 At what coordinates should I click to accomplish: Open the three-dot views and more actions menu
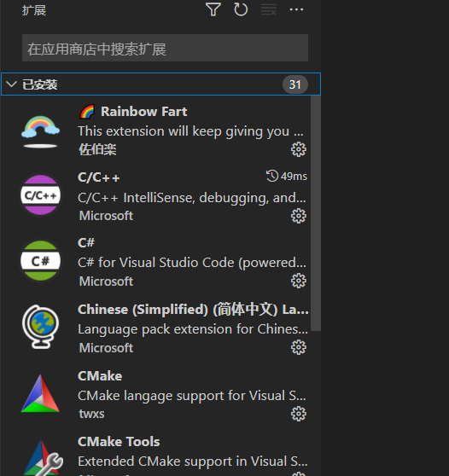pyautogui.click(x=296, y=9)
